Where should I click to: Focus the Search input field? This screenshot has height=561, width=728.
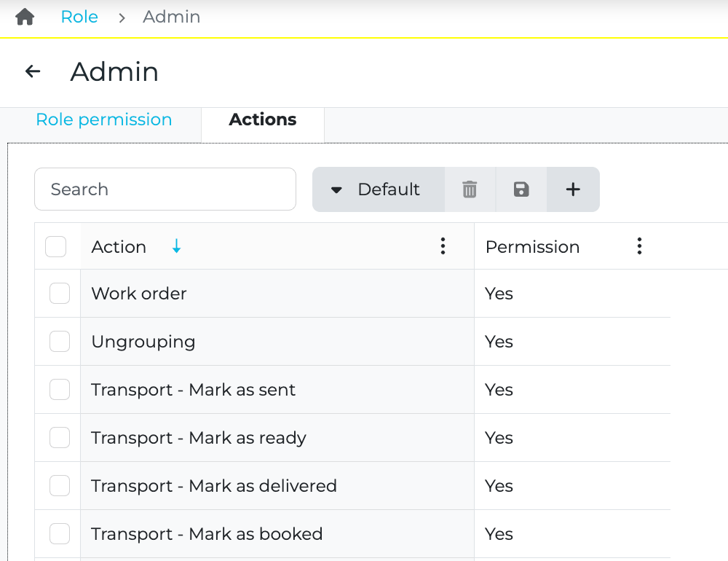[x=165, y=189]
